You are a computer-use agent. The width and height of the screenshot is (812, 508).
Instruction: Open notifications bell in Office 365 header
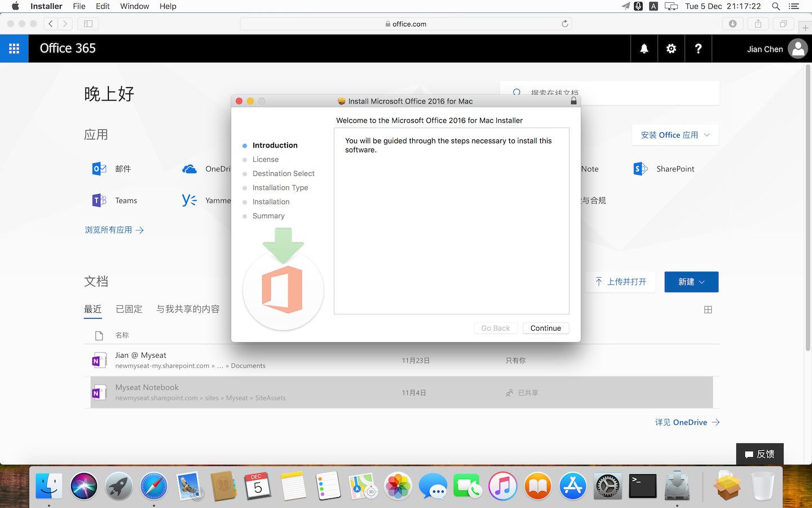point(644,49)
